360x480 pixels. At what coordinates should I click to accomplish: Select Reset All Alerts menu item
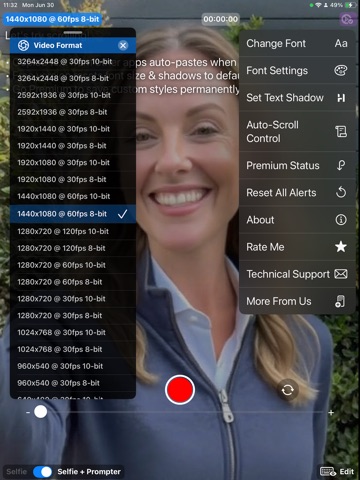pos(297,193)
